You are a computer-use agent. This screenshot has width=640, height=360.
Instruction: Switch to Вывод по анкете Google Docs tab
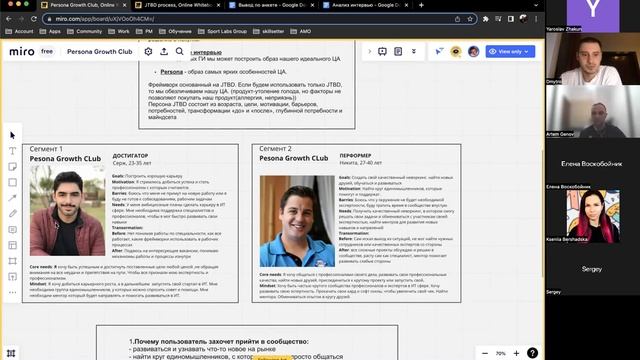pyautogui.click(x=271, y=5)
